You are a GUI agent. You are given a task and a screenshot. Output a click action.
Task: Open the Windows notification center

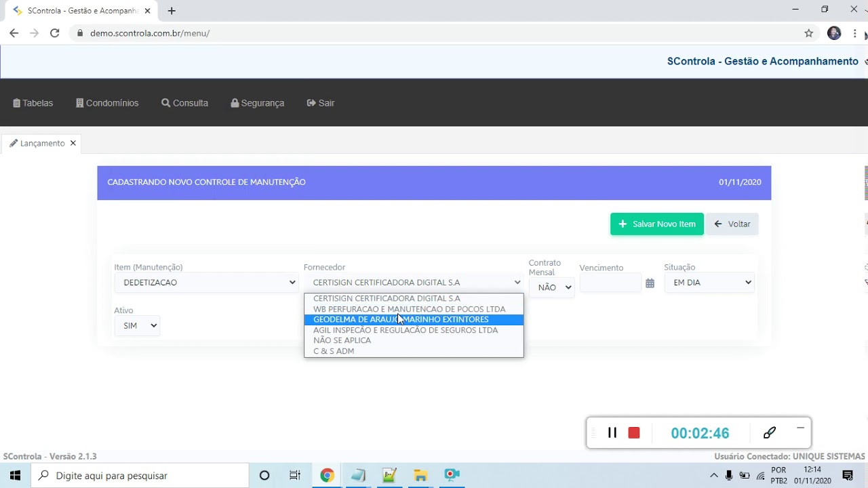tap(848, 475)
